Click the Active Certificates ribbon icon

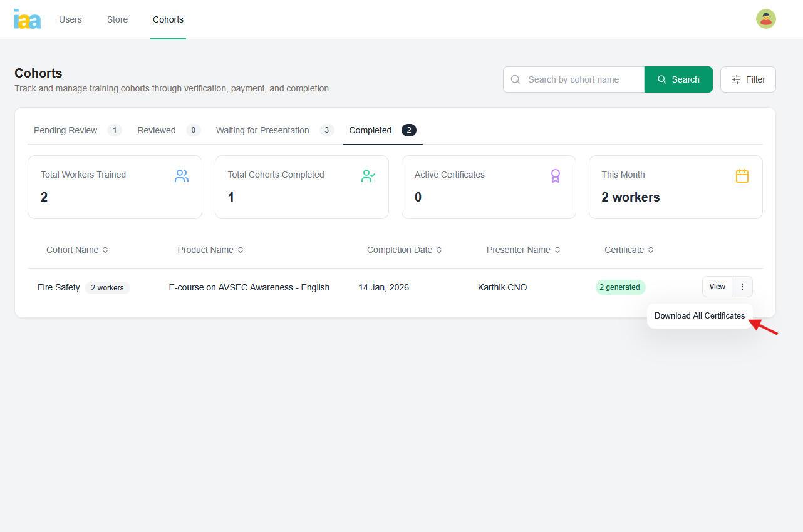(555, 176)
